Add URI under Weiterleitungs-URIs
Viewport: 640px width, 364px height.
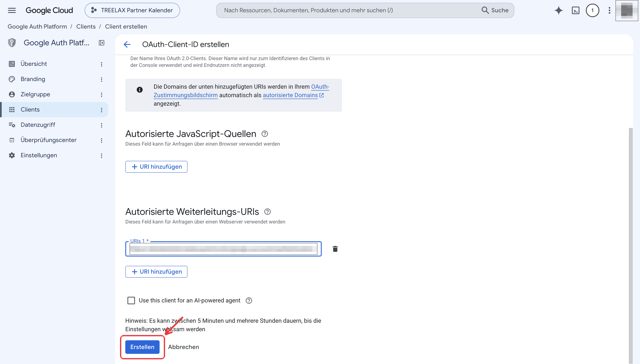pyautogui.click(x=156, y=272)
